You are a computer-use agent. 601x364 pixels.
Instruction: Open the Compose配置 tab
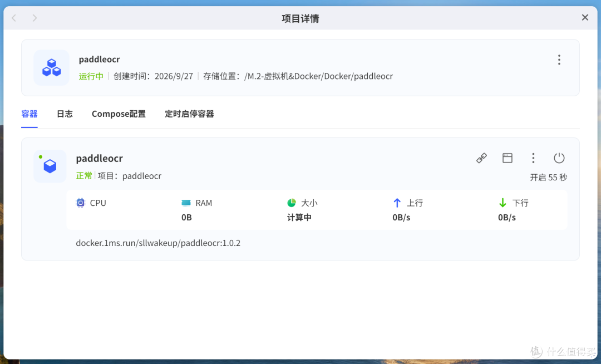click(x=119, y=114)
